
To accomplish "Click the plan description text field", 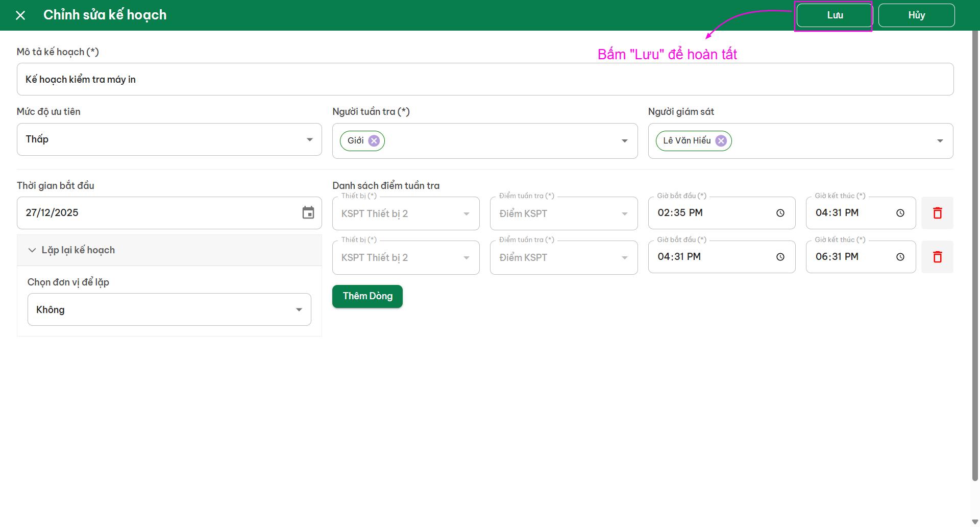I will click(485, 80).
